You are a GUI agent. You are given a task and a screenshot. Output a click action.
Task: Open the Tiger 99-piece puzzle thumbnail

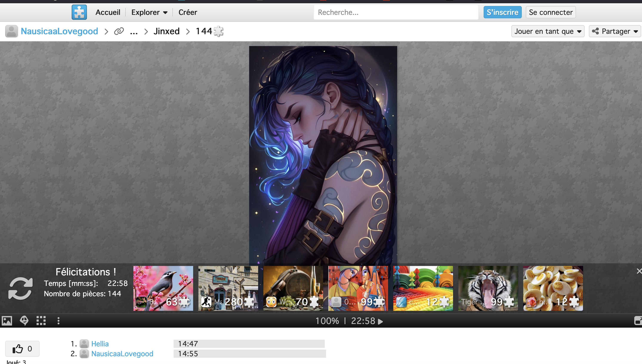[488, 288]
